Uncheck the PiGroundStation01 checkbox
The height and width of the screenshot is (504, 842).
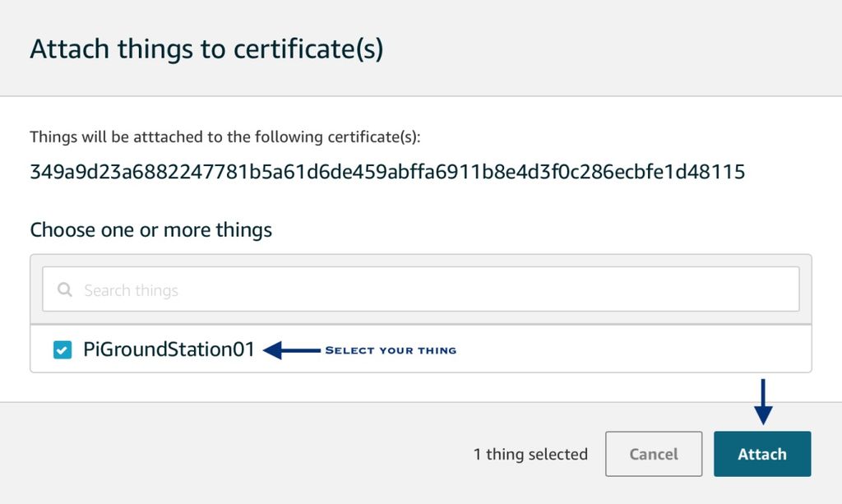tap(62, 350)
